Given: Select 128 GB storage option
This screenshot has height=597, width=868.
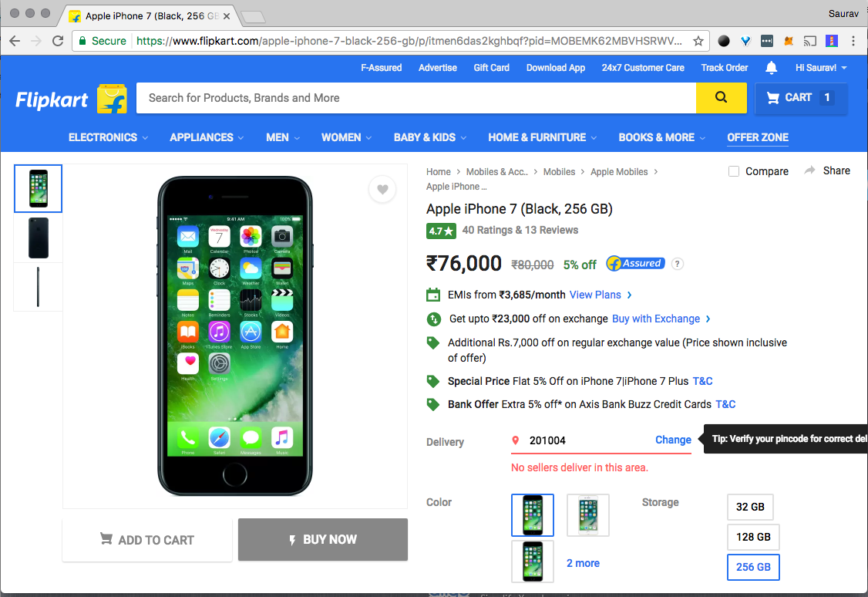Looking at the screenshot, I should coord(753,537).
